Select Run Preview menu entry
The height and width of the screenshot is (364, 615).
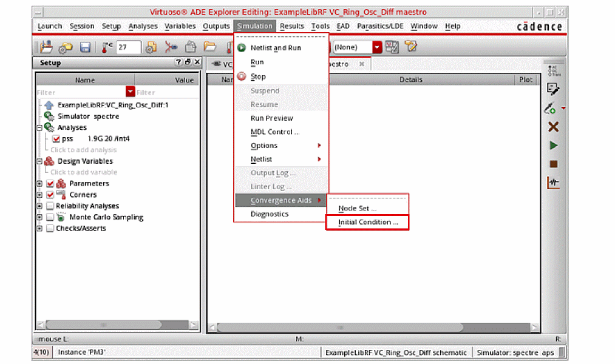[281, 118]
